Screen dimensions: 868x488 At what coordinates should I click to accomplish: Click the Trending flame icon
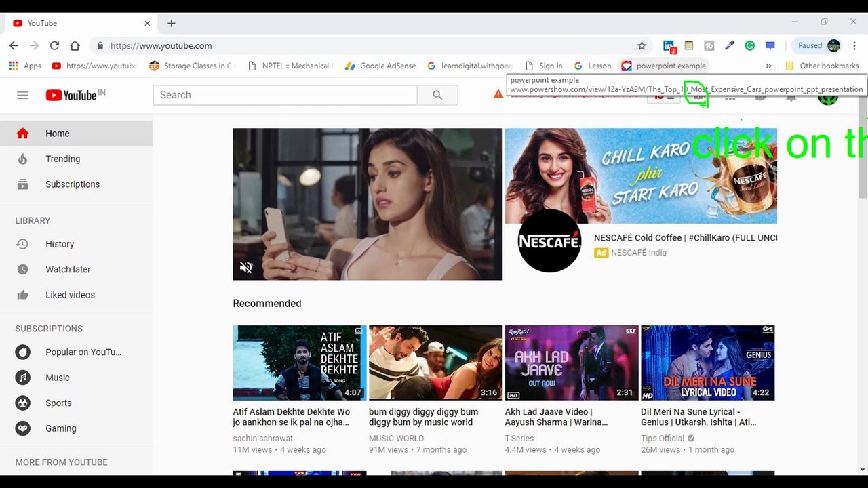pyautogui.click(x=22, y=159)
